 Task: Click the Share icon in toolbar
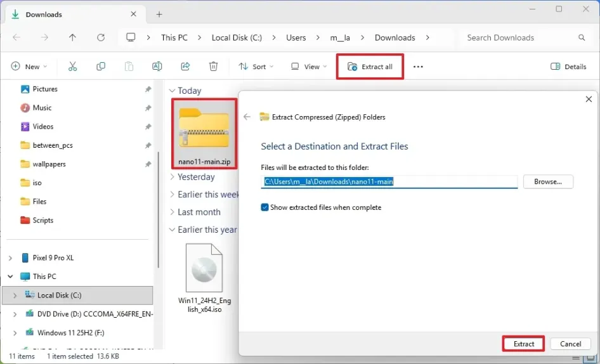point(185,67)
